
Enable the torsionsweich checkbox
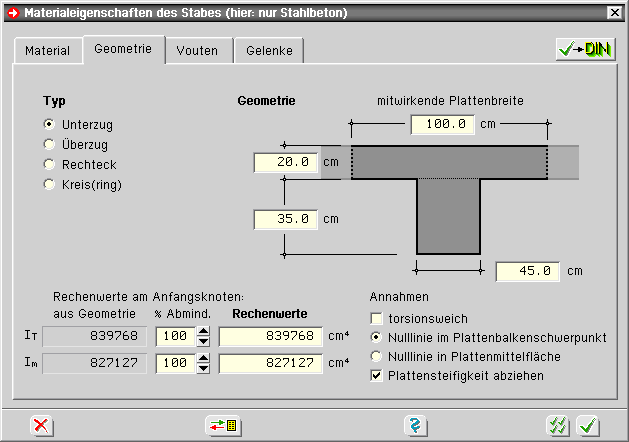click(376, 318)
